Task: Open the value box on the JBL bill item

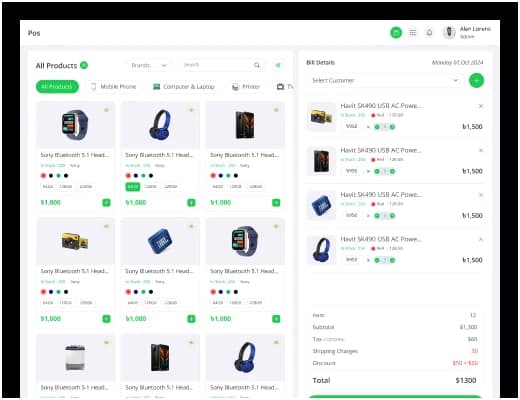Action: (352, 215)
